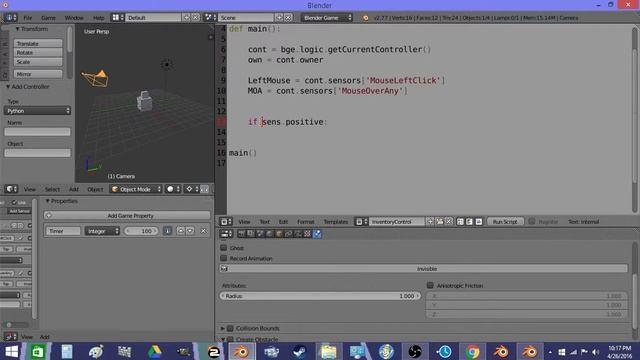Click Add Game Property button
The height and width of the screenshot is (360, 640).
(x=127, y=216)
